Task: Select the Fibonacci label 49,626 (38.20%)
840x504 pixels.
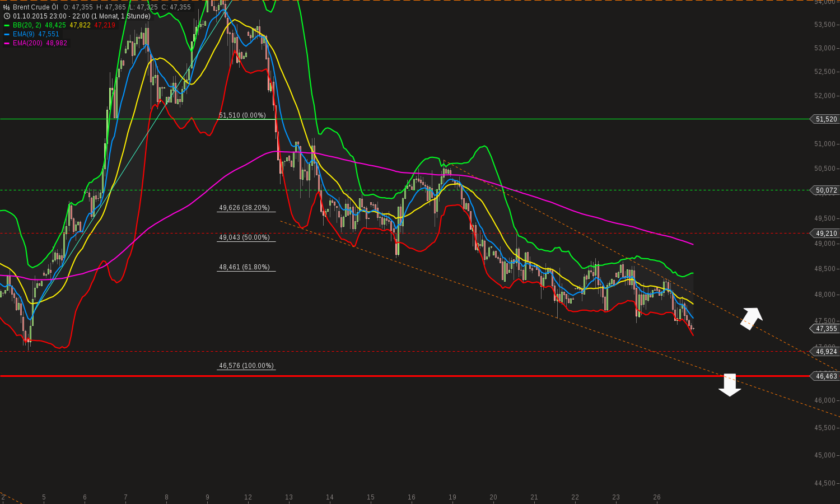Action: click(x=244, y=208)
